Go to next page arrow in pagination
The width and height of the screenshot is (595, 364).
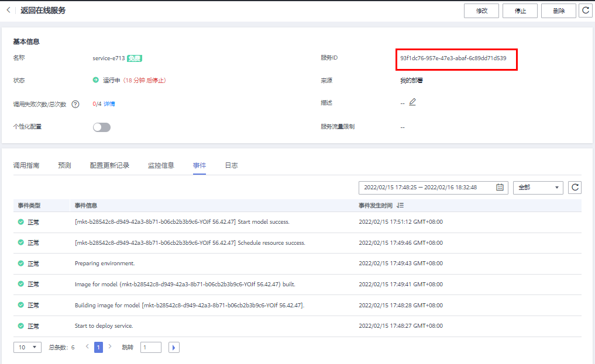coord(110,347)
